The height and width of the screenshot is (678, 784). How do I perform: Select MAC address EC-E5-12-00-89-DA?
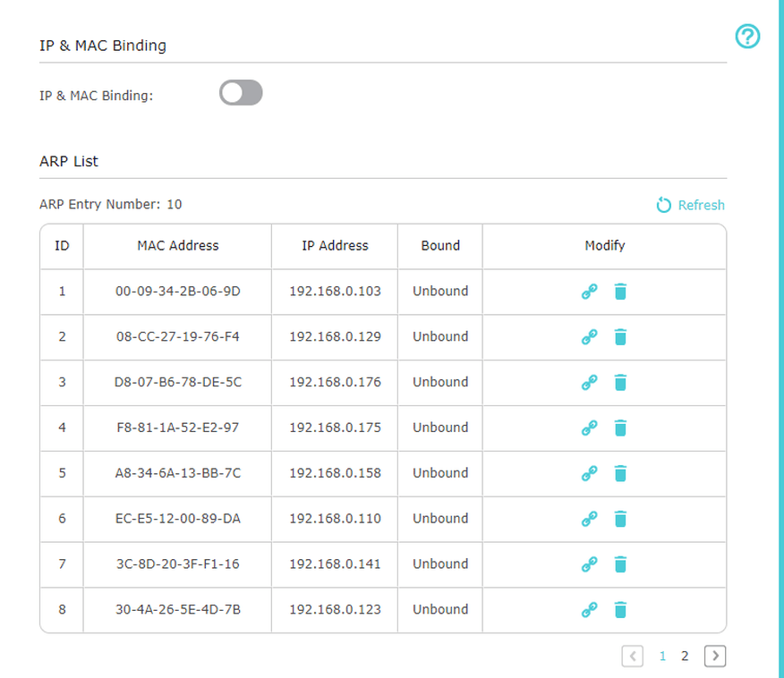click(x=178, y=519)
